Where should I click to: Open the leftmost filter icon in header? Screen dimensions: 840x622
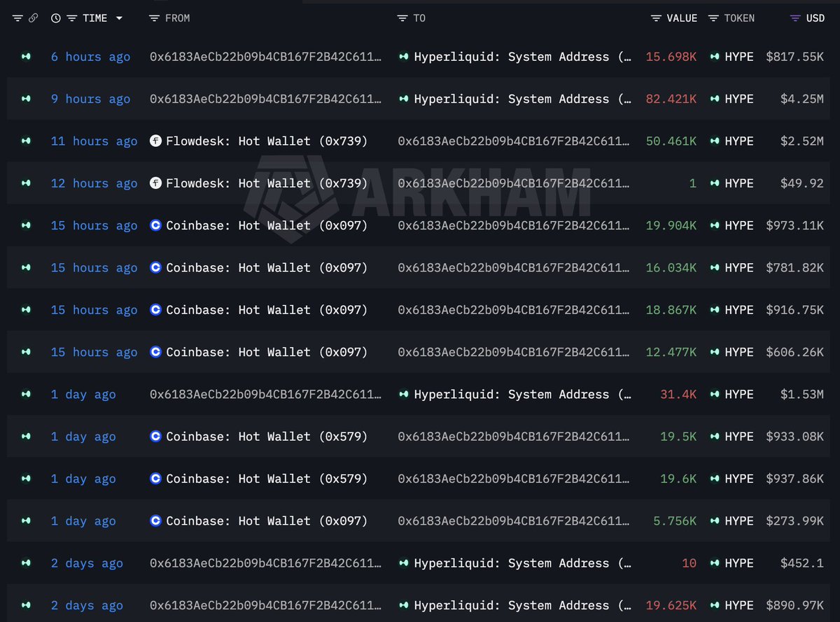pyautogui.click(x=17, y=18)
